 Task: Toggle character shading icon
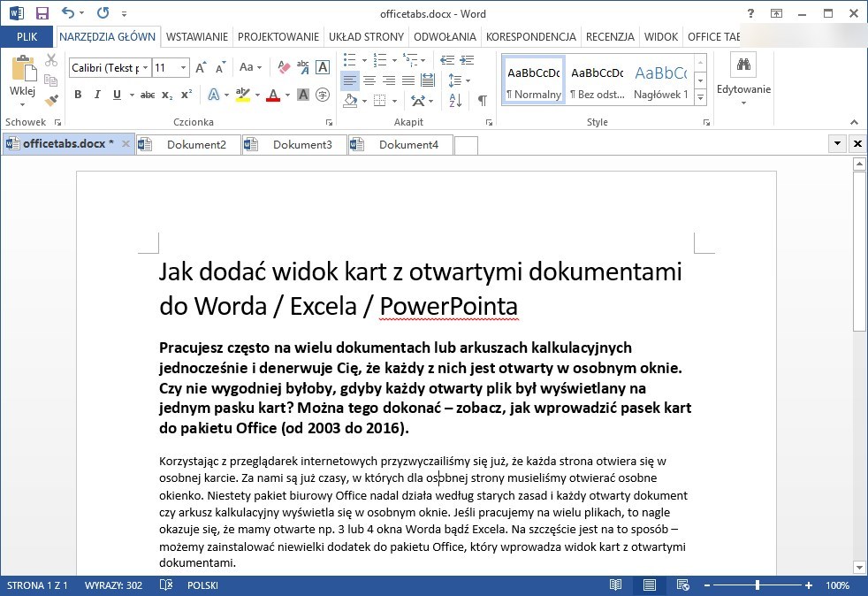coord(303,95)
